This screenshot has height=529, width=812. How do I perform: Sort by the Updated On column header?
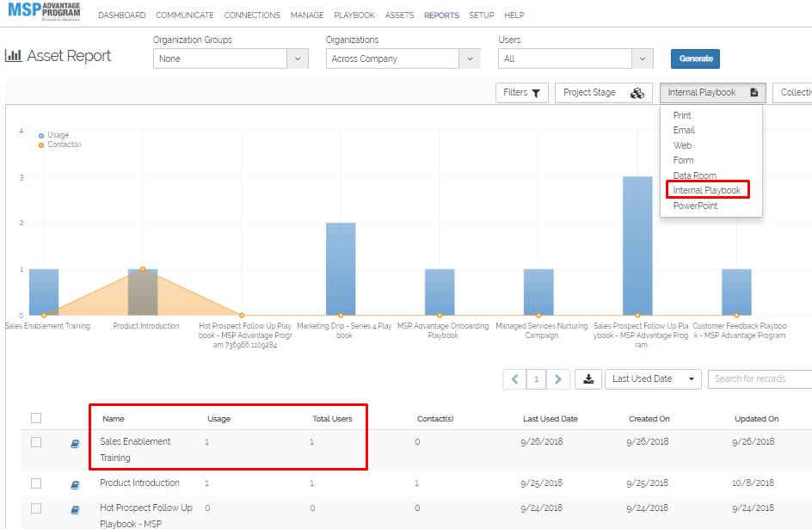tap(756, 419)
